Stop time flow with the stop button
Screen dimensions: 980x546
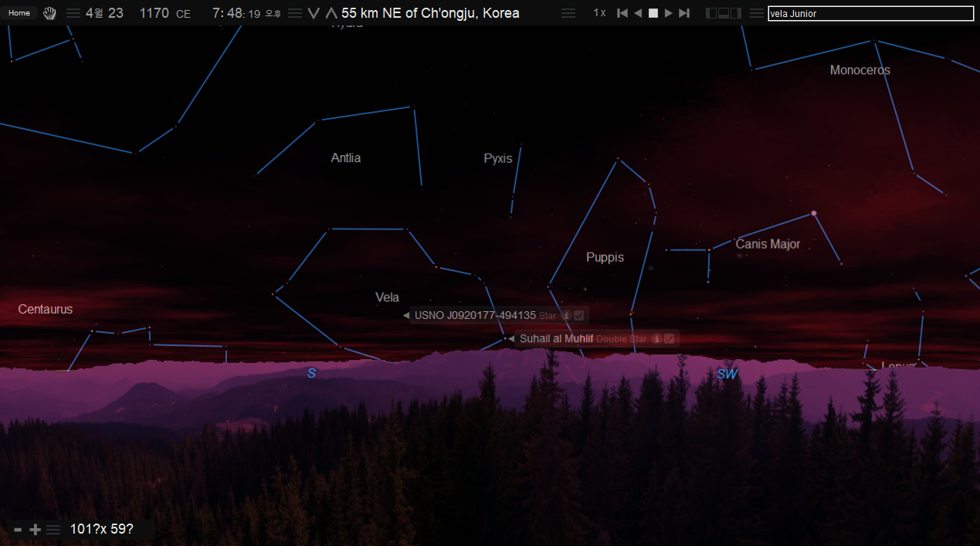pyautogui.click(x=653, y=13)
